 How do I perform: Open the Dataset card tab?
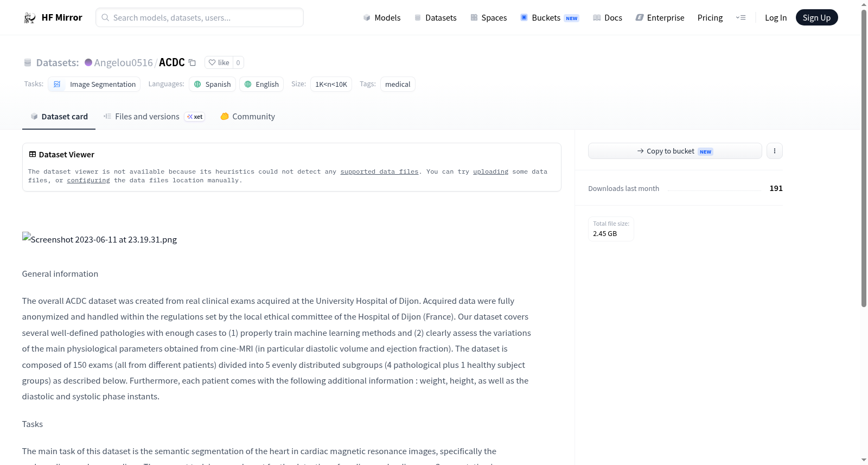click(59, 116)
